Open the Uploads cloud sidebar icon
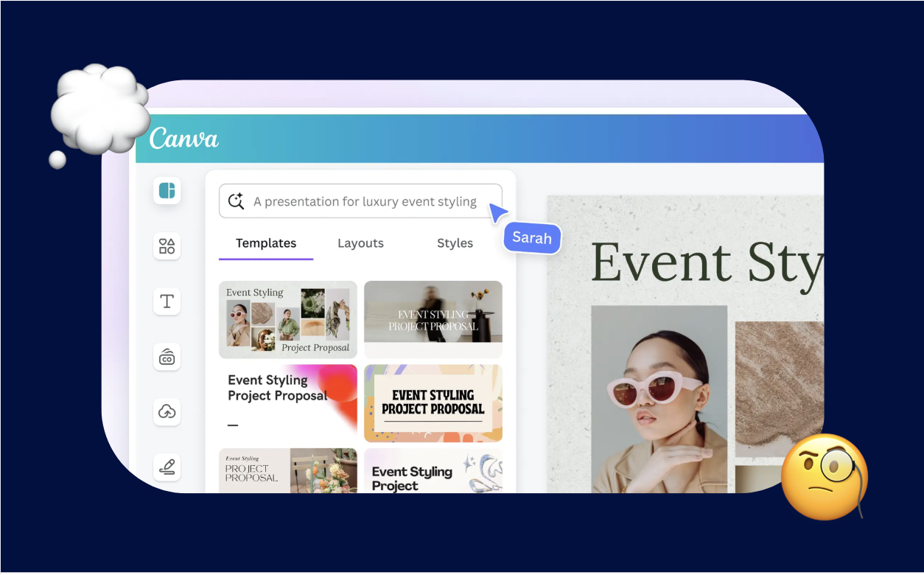 click(167, 412)
